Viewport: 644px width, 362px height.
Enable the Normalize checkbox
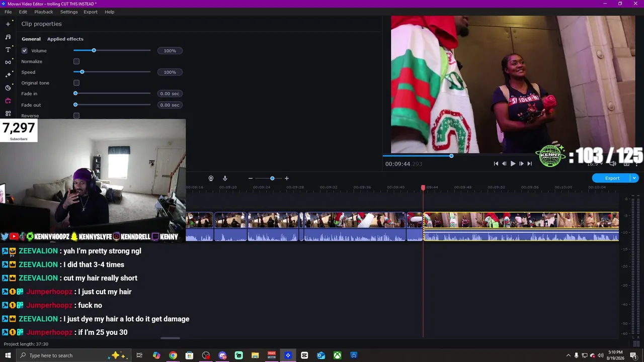click(x=76, y=61)
